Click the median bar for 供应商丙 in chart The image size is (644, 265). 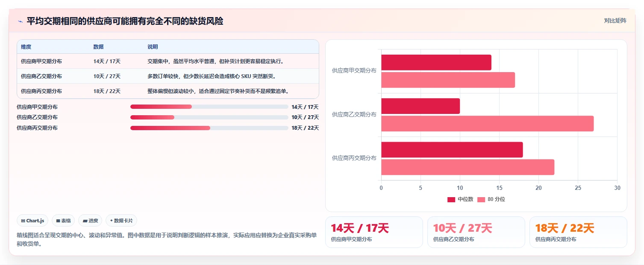coord(452,149)
